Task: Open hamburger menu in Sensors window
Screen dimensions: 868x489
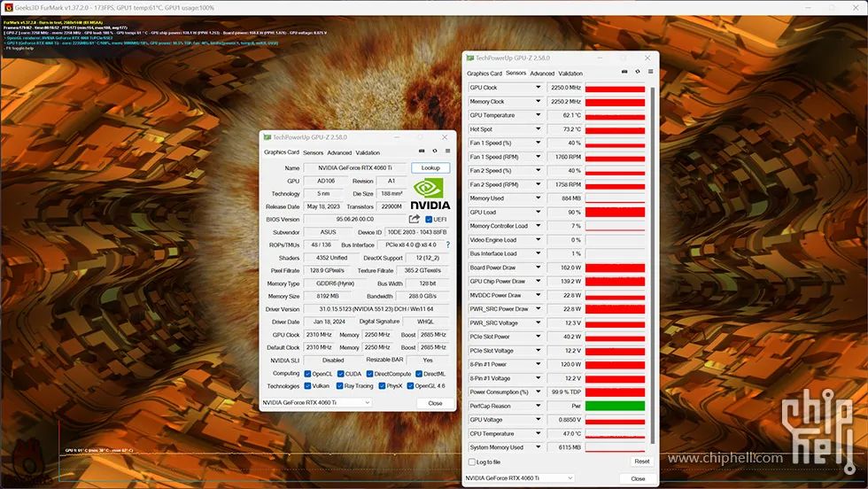Action: point(651,72)
